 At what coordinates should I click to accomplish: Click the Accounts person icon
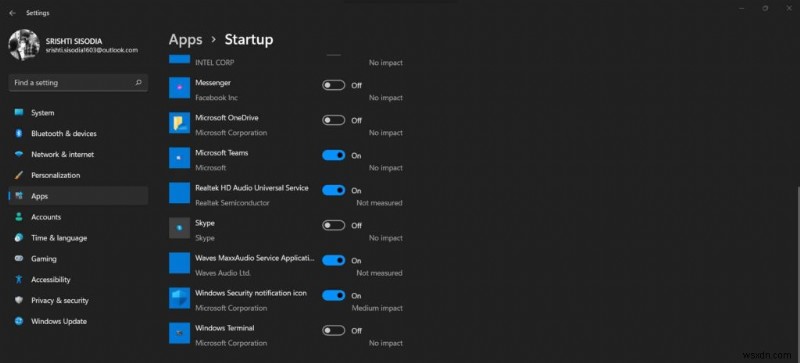pos(19,217)
